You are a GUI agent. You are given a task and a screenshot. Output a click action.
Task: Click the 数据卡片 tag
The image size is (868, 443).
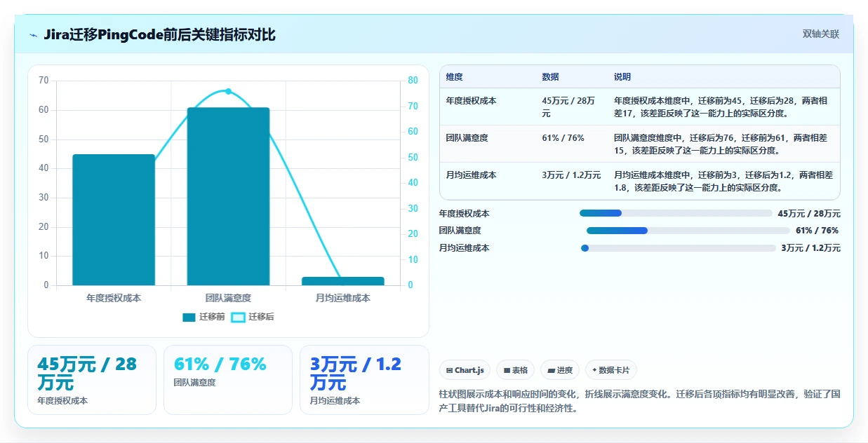click(610, 370)
